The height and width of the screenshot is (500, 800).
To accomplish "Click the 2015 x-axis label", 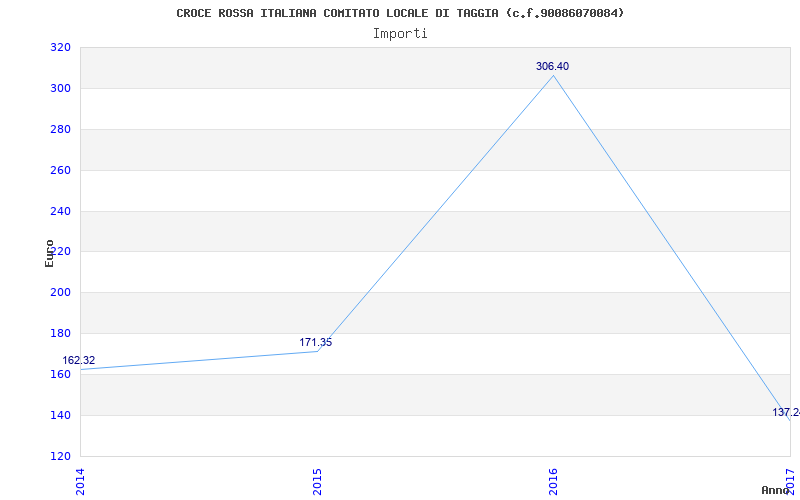I will click(317, 481).
